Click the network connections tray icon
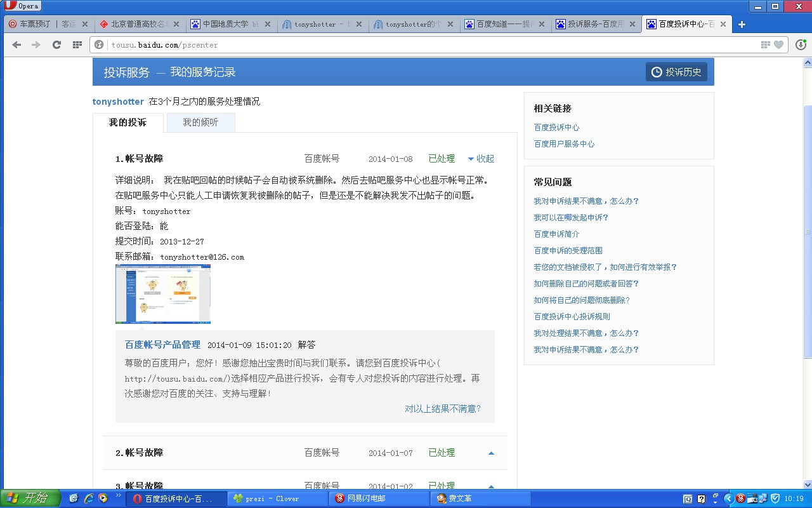The width and height of the screenshot is (812, 508). point(762,498)
